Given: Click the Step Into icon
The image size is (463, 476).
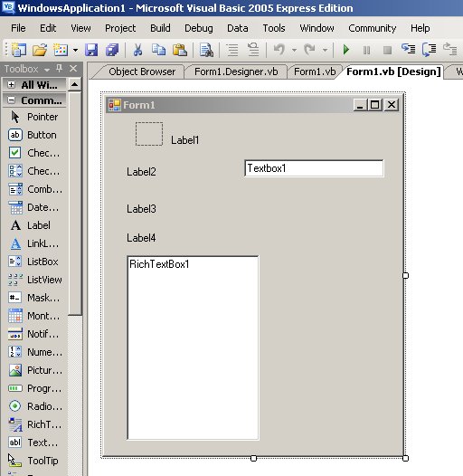Looking at the screenshot, I should (x=408, y=49).
